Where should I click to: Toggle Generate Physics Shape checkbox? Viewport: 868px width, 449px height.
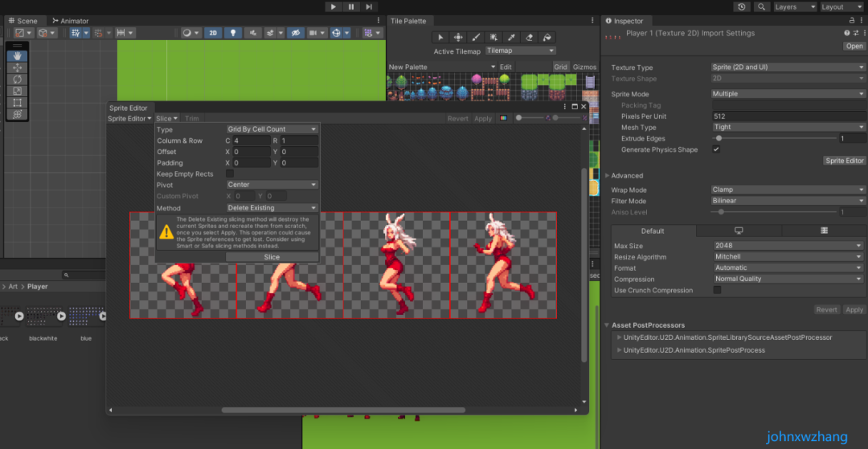pos(716,149)
